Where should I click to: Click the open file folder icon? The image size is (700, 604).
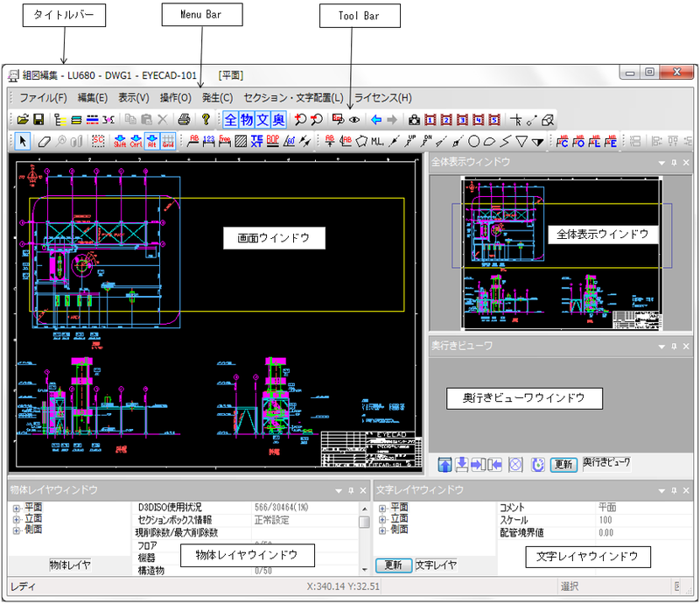[x=24, y=119]
